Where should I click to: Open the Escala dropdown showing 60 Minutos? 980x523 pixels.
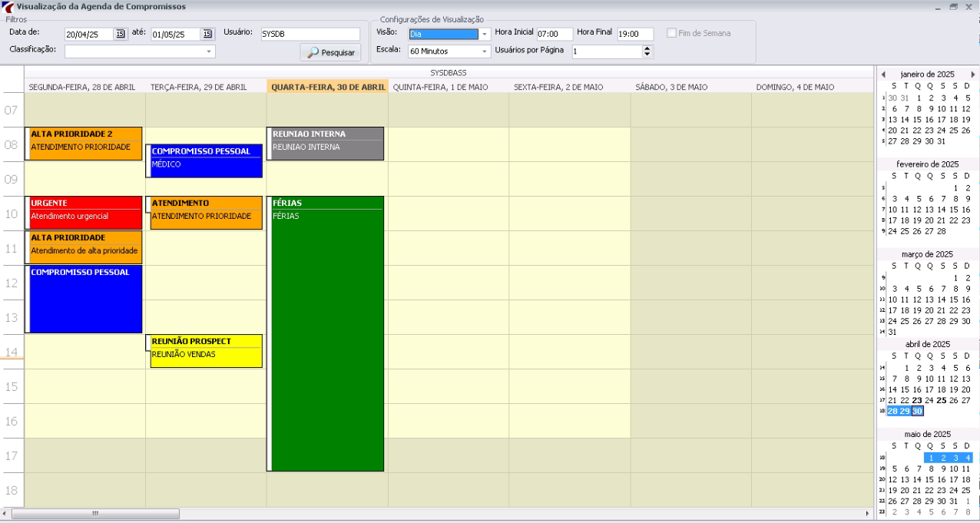pos(485,51)
